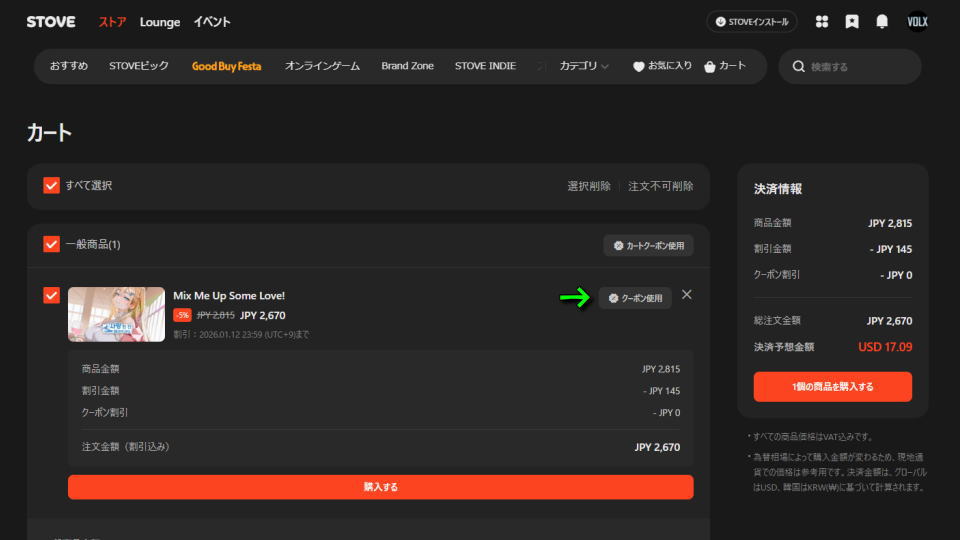Switch to the Lounge tab
Screen dimensions: 960x540
[160, 22]
